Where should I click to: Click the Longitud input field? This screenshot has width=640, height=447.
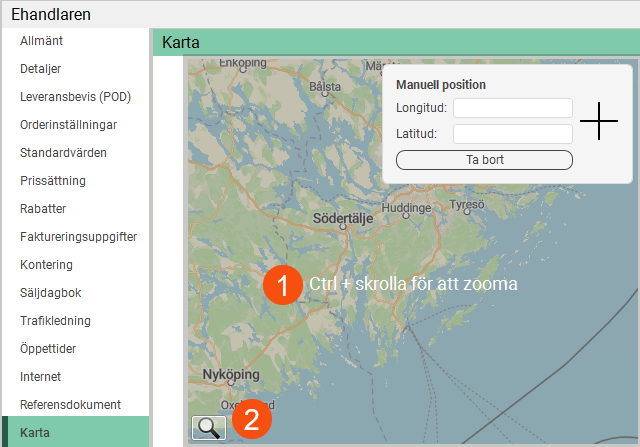[512, 108]
